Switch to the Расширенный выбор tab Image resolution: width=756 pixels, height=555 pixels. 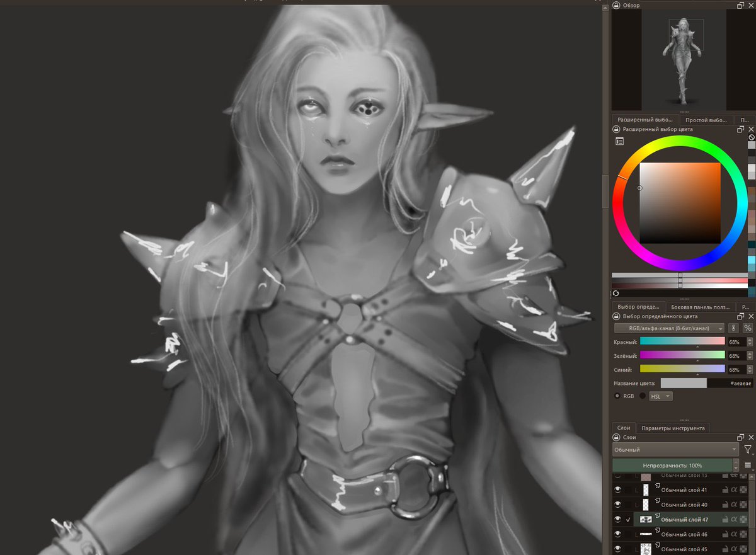click(644, 119)
